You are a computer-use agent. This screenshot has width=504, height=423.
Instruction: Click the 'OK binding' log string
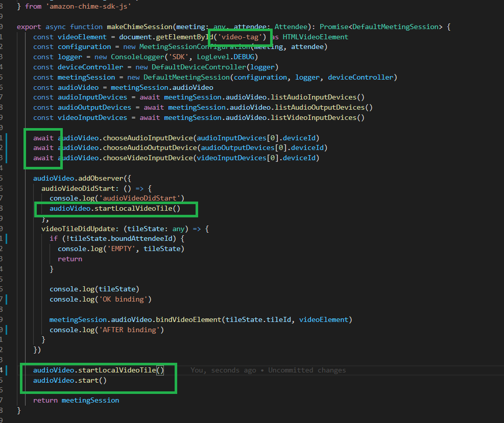click(x=123, y=300)
